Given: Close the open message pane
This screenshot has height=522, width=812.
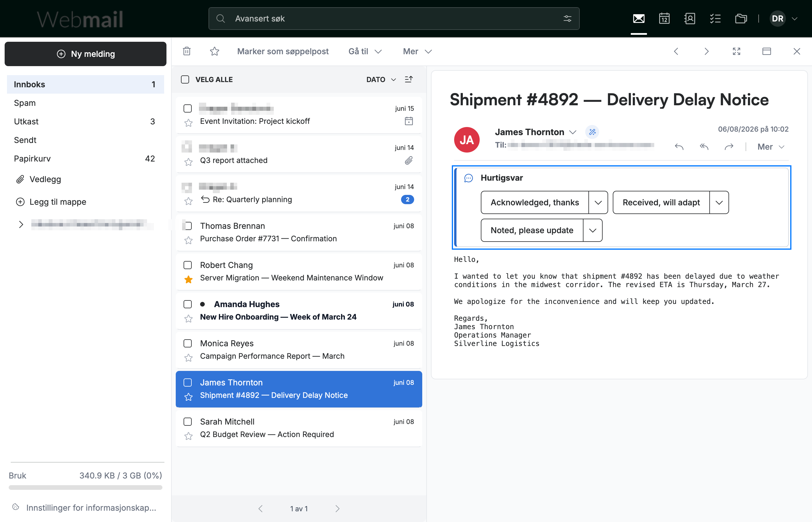Looking at the screenshot, I should coord(797,51).
